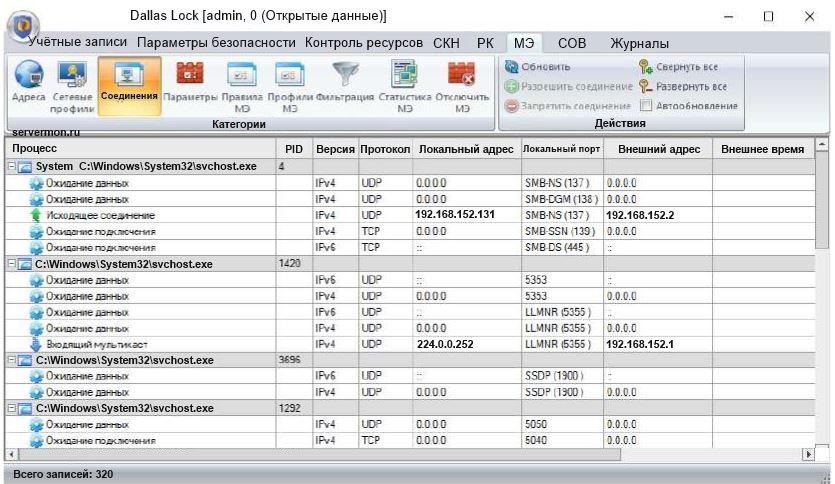Sort by the PID column header
The image size is (835, 484).
(x=294, y=149)
